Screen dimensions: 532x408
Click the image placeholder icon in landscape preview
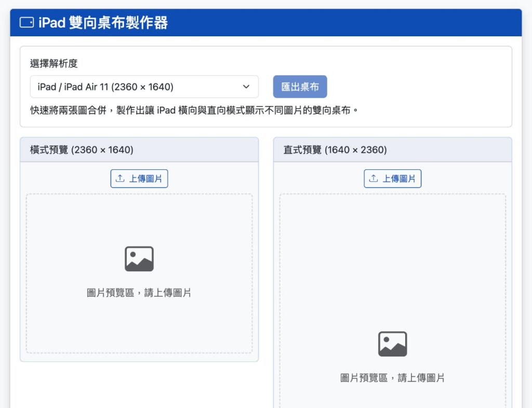pos(139,259)
